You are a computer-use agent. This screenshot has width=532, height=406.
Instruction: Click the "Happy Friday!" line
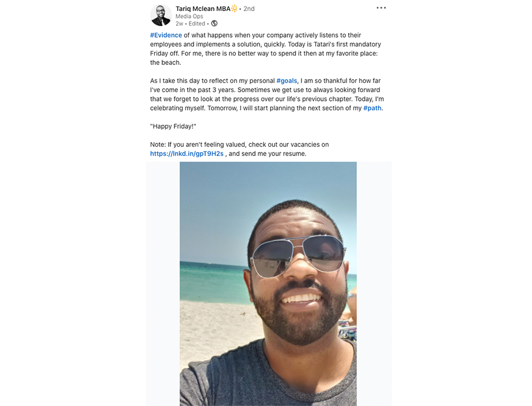pyautogui.click(x=173, y=126)
